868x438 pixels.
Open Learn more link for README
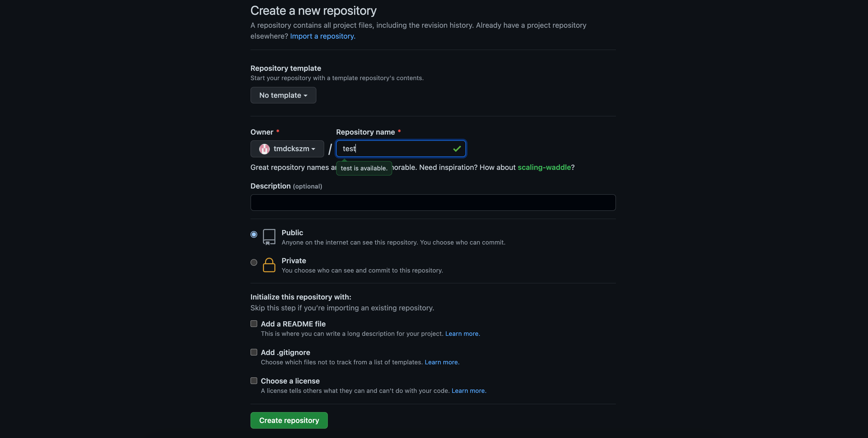[462, 334]
